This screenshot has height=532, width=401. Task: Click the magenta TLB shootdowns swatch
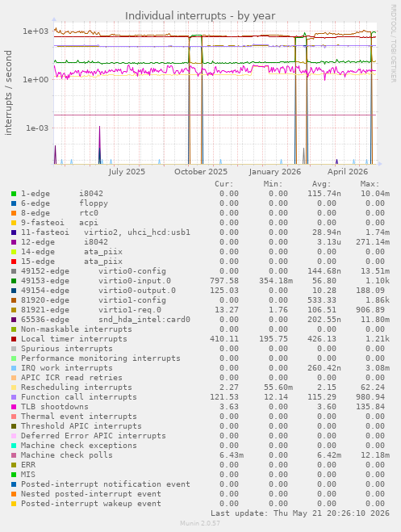coord(14,407)
